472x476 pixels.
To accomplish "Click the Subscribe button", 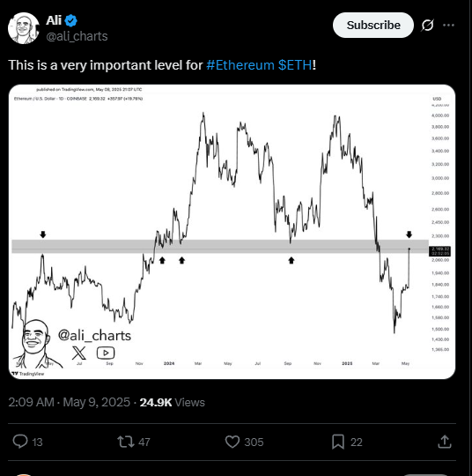I will (373, 26).
